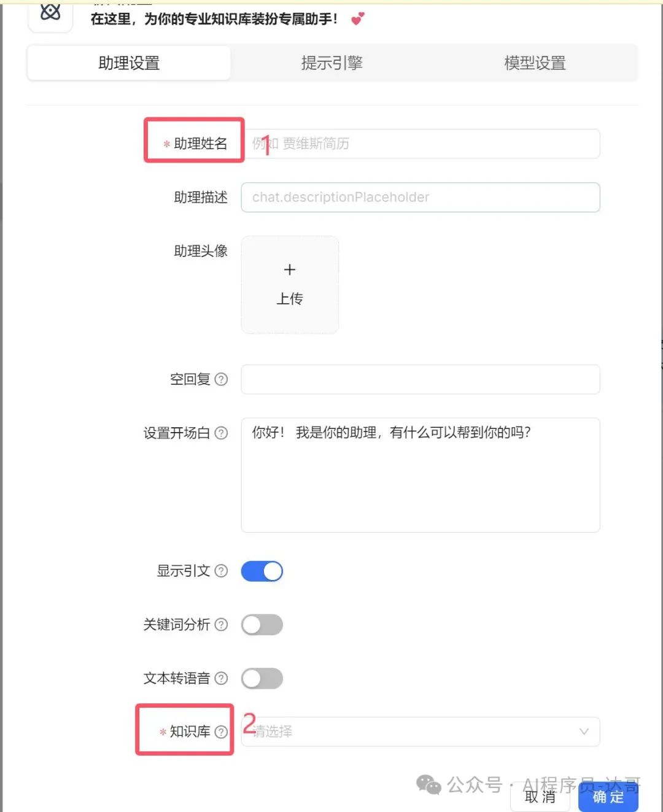Switch to the 提示引擎 tab

332,63
